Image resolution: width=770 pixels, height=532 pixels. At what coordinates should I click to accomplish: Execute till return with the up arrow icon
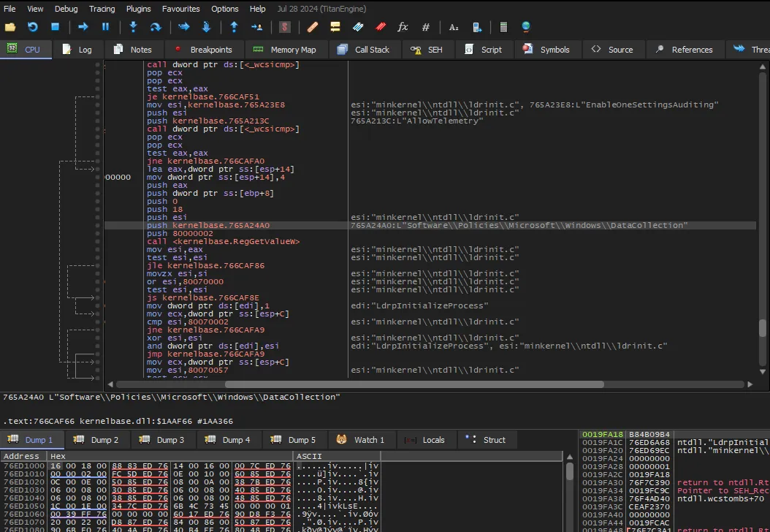coord(235,27)
